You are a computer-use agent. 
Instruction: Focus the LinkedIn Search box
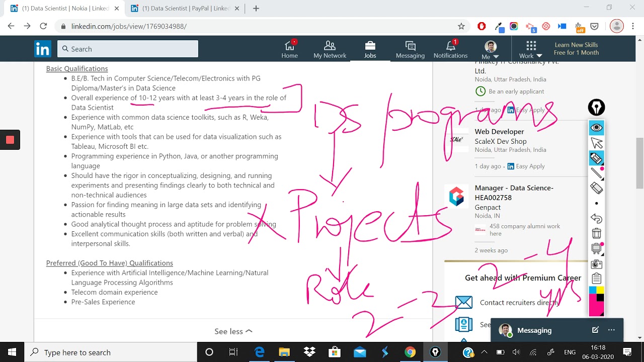point(128,49)
